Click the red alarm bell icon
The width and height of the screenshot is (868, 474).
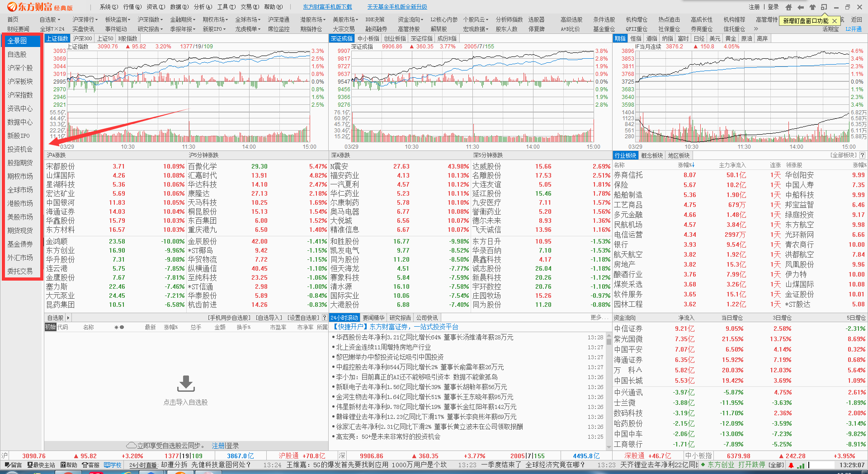click(x=791, y=465)
